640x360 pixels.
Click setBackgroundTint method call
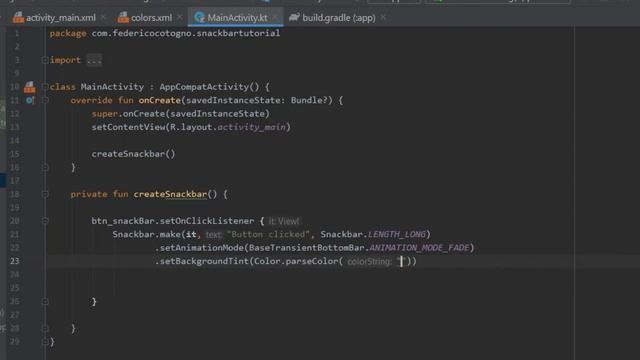204,261
